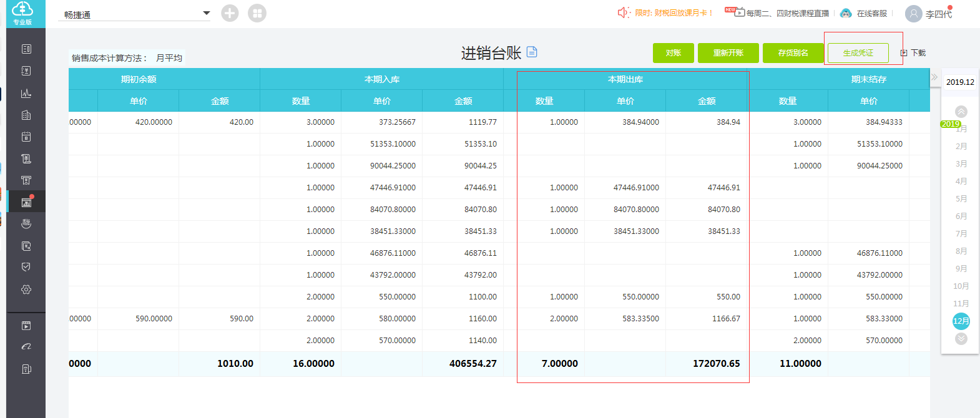The width and height of the screenshot is (980, 418).
Task: Click the green 对账 button
Action: coord(673,53)
